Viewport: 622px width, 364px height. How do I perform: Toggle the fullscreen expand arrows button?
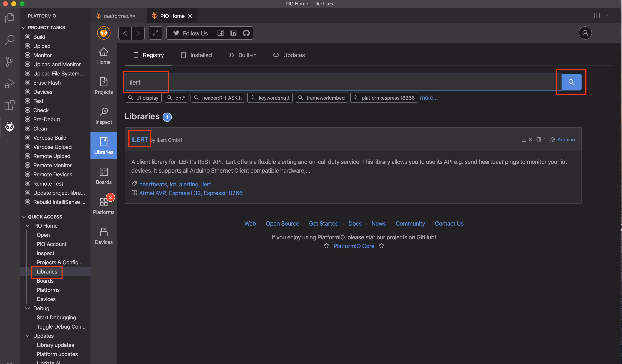[x=155, y=33]
